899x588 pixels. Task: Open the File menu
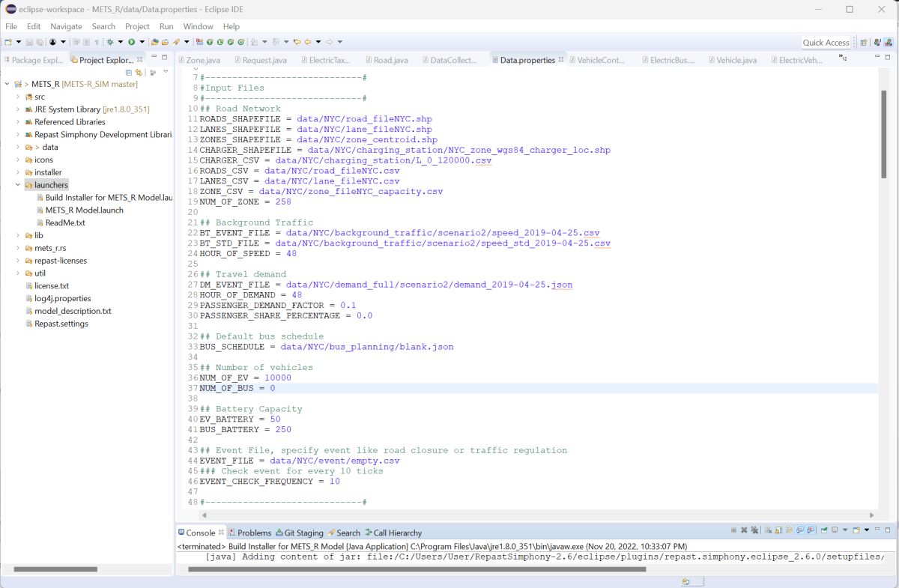pyautogui.click(x=11, y=26)
